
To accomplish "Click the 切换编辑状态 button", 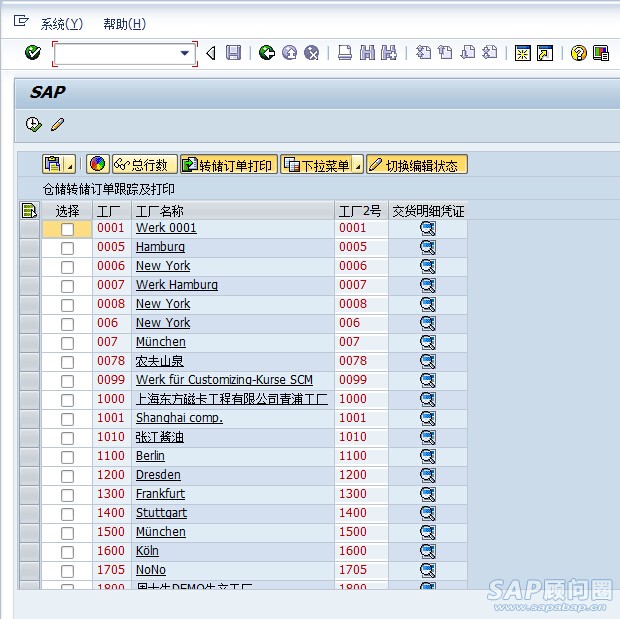I will (x=417, y=164).
